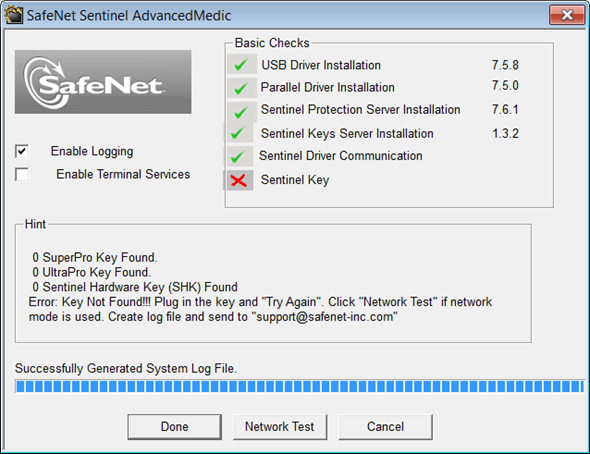Screen dimensions: 590x454
Task: Click the Done button
Action: (x=174, y=427)
